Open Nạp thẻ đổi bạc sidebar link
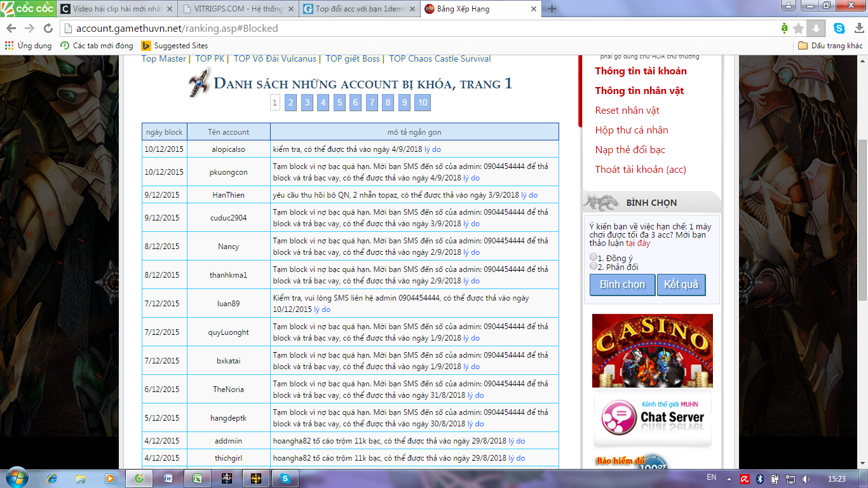Screen dimensions: 868x488 tap(630, 150)
